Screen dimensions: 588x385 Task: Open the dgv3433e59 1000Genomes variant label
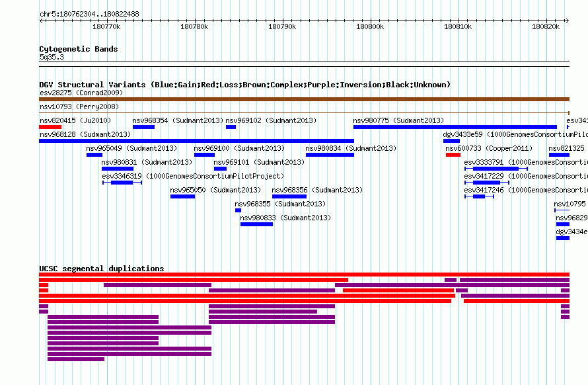[x=515, y=134]
